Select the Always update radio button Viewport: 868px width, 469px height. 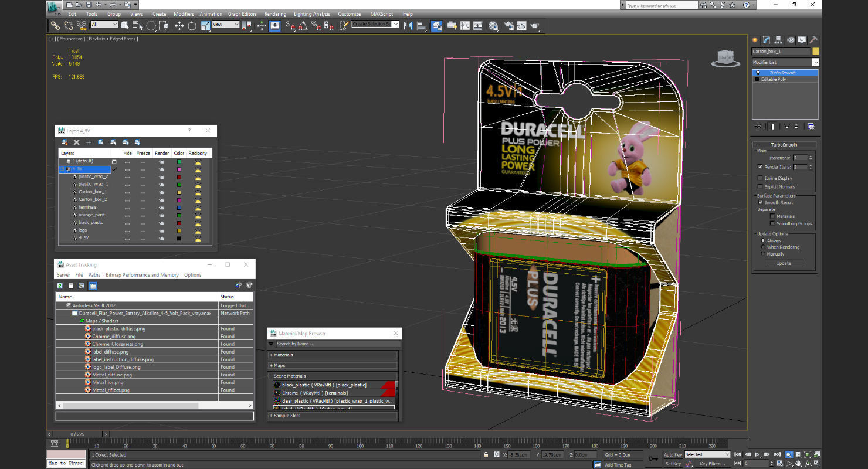[762, 240]
